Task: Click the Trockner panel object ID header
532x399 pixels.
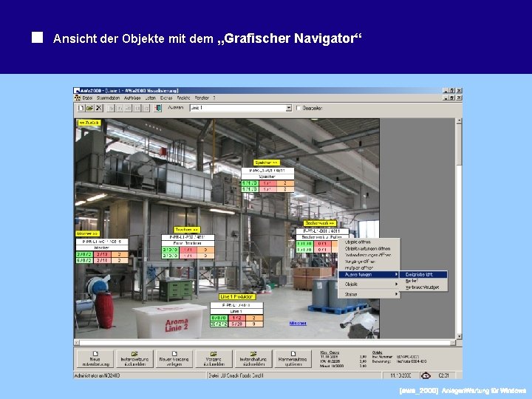Action: click(x=188, y=237)
